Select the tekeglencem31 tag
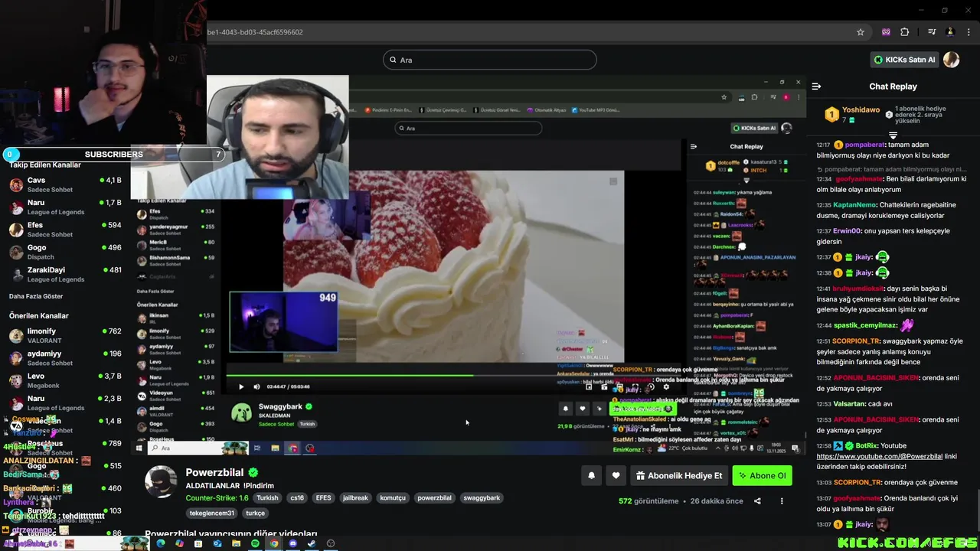Screen dimensions: 980x551 pos(212,514)
